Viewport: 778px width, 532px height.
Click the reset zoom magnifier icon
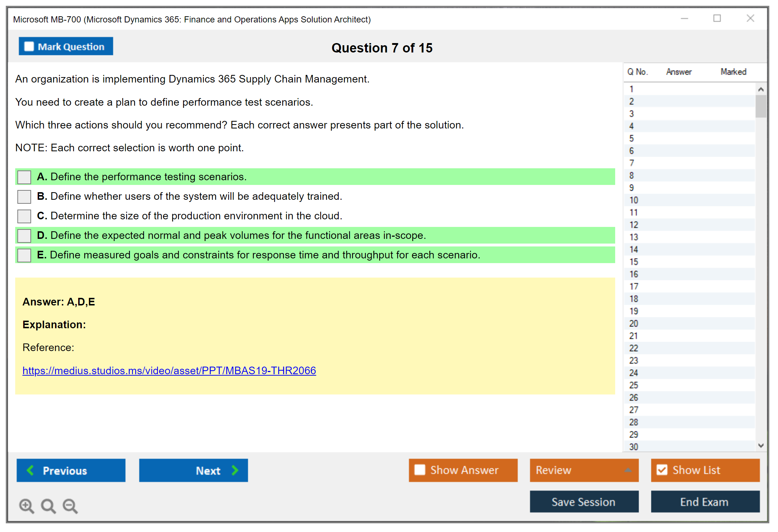click(48, 506)
